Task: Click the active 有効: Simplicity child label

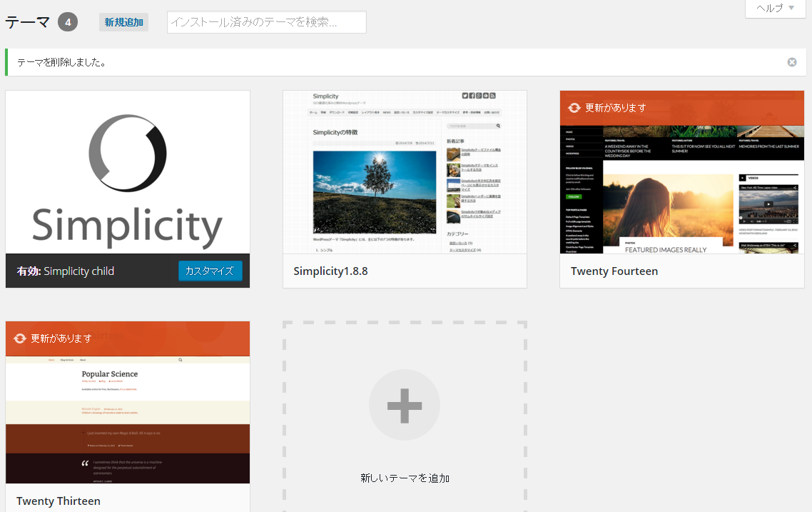Action: pos(66,271)
